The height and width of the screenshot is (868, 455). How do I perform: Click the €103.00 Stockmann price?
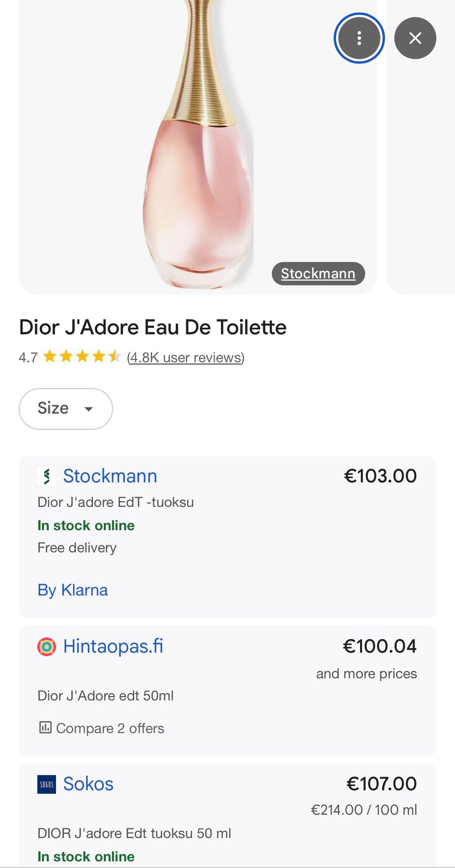380,476
